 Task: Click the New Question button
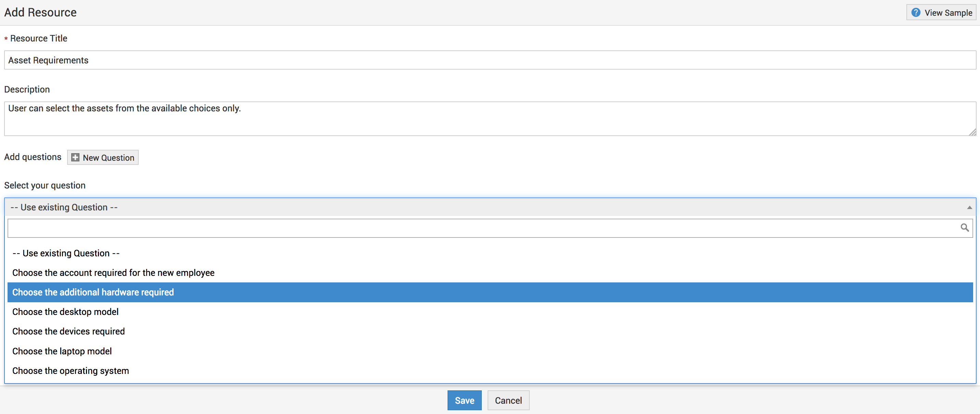click(x=103, y=157)
